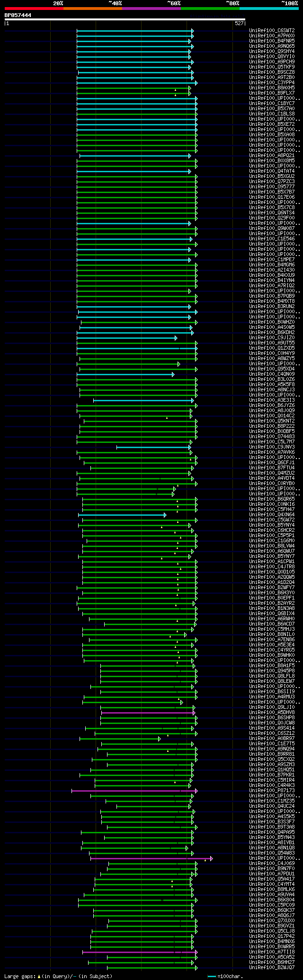
Task: Select the UniRef100_Q4TAT4 entry
Action: 272,171
